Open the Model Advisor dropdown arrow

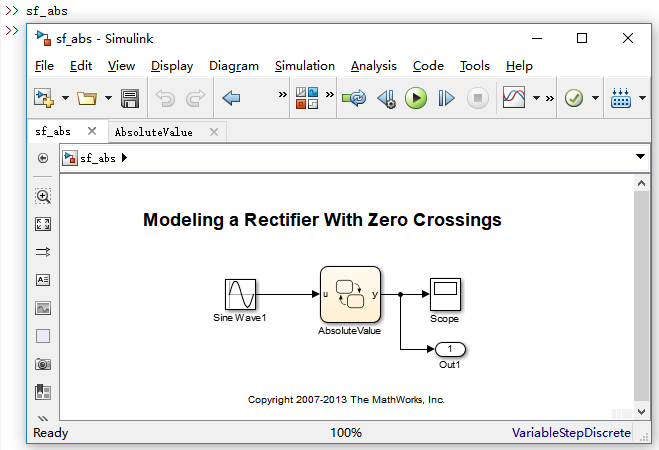point(595,98)
